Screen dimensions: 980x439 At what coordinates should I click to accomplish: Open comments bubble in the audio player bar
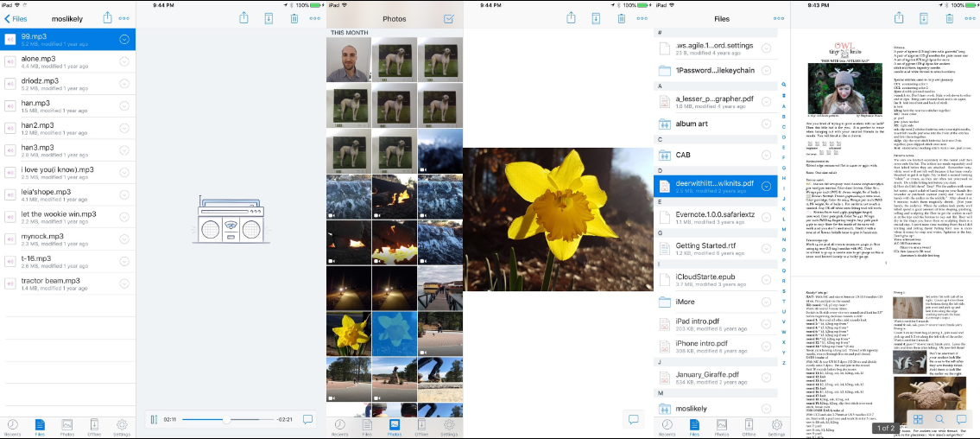click(307, 420)
